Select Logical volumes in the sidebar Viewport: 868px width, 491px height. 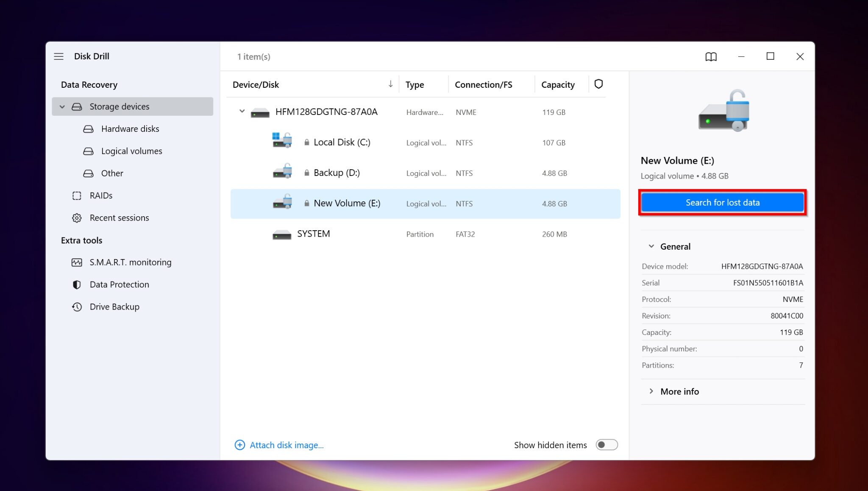point(131,151)
